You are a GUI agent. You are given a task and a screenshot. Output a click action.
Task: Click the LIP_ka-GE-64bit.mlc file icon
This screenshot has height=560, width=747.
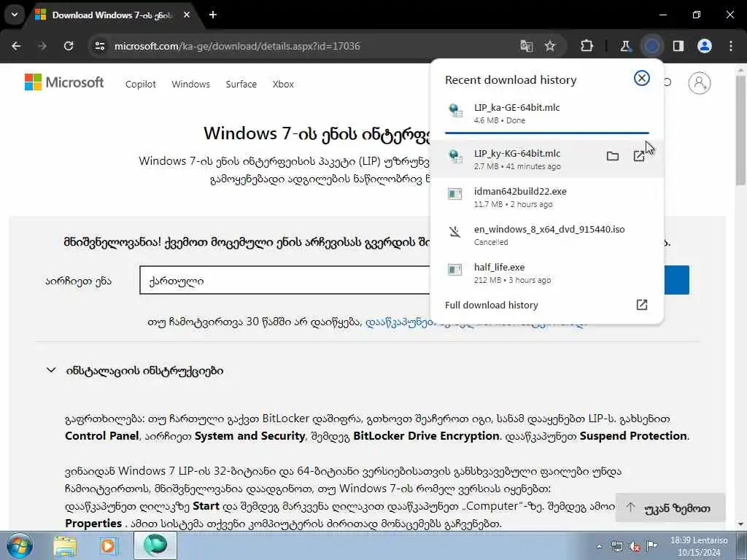(455, 111)
